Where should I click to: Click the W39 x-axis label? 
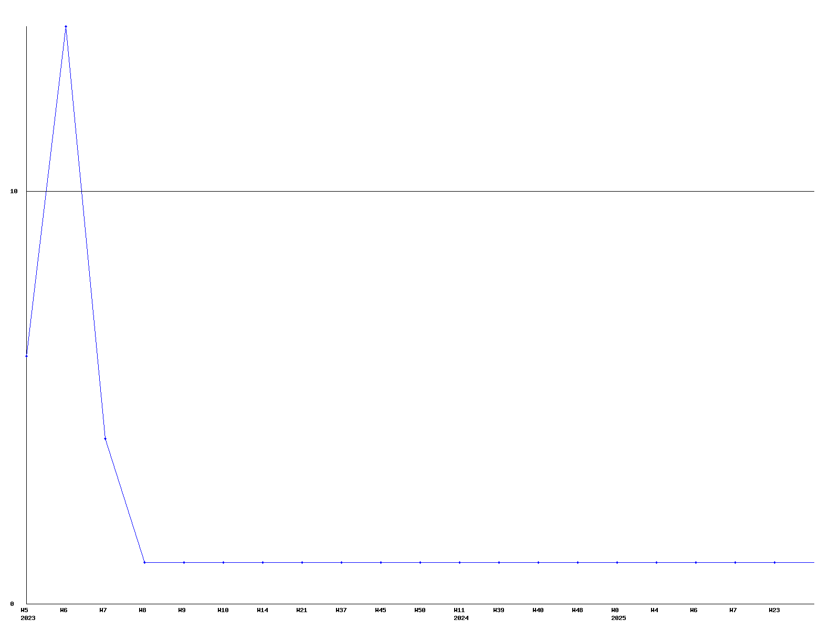click(x=499, y=610)
